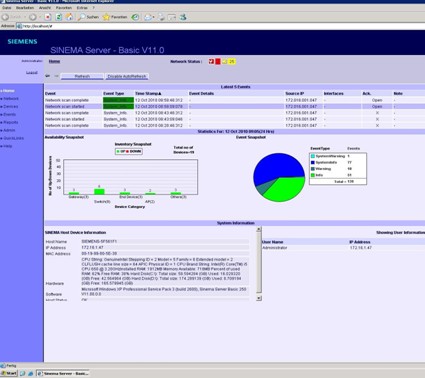Open the Back button dropdown arrow
Viewport: 425px width, 378px height.
click(x=25, y=17)
